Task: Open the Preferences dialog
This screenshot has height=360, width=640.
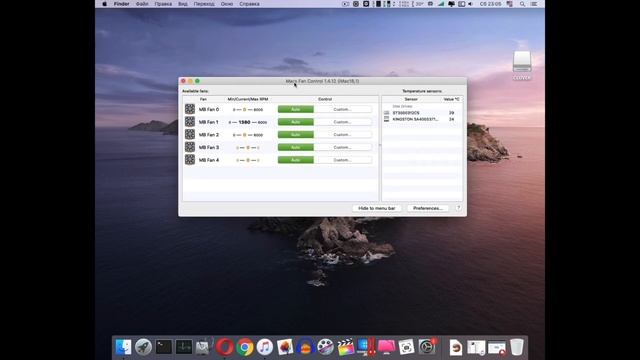Action: pos(427,208)
